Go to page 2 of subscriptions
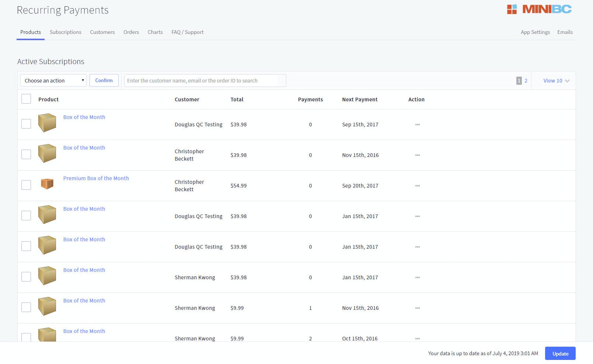Viewport: 593px width, 364px height. (526, 81)
